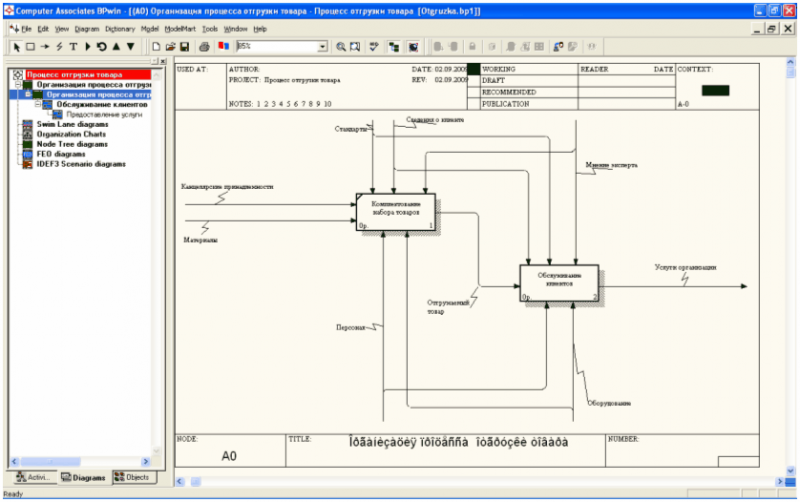The image size is (800, 502).
Task: Select 'Swim Lane diagrams' in the tree
Action: click(72, 124)
